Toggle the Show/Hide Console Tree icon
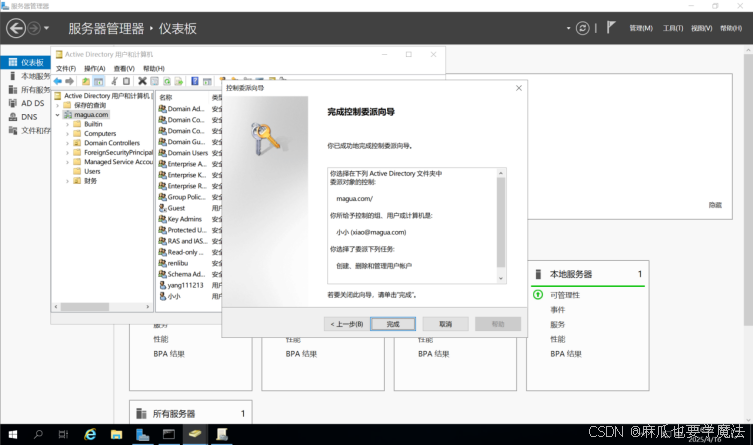The image size is (753, 446). (x=98, y=81)
